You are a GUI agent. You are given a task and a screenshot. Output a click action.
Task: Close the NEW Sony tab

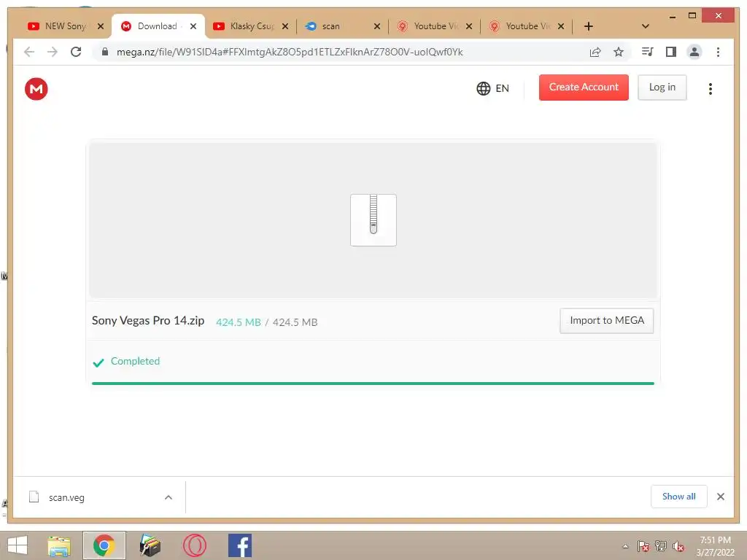pos(101,26)
